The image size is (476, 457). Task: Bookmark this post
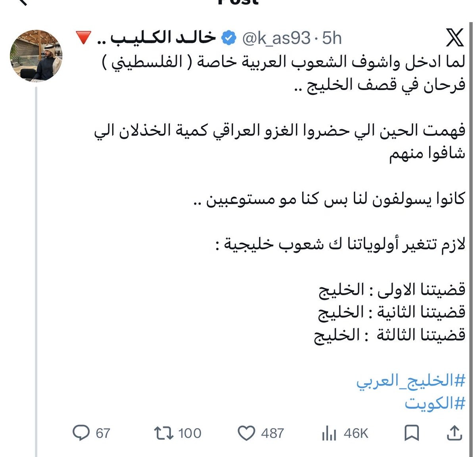coord(411,433)
